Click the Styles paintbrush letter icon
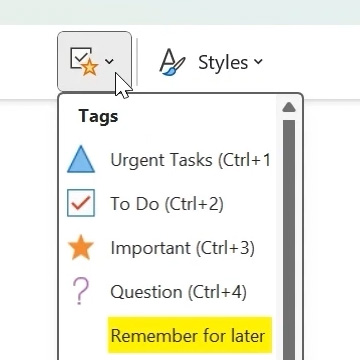This screenshot has height=360, width=360. pyautogui.click(x=172, y=62)
